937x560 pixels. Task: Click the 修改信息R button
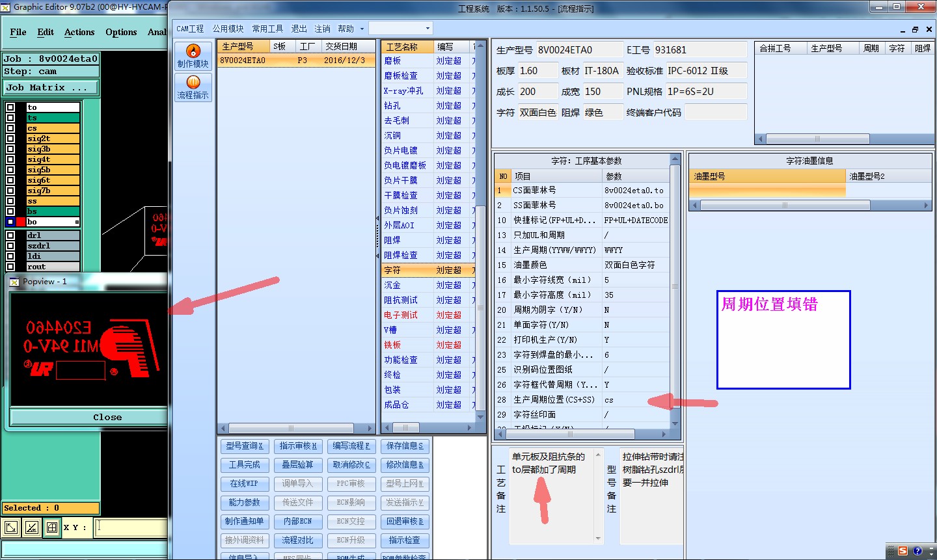click(405, 464)
